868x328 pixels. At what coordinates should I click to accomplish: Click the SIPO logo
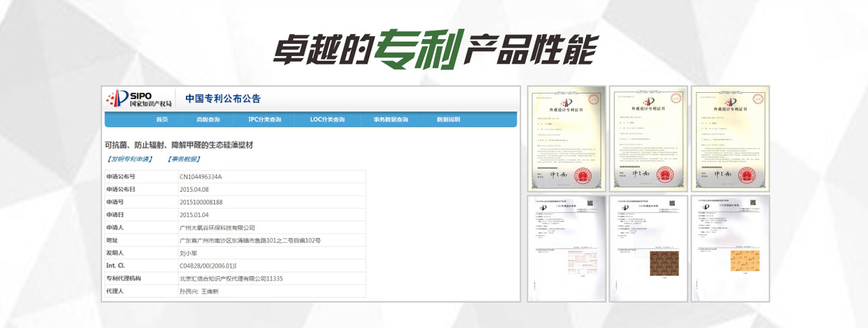click(139, 98)
